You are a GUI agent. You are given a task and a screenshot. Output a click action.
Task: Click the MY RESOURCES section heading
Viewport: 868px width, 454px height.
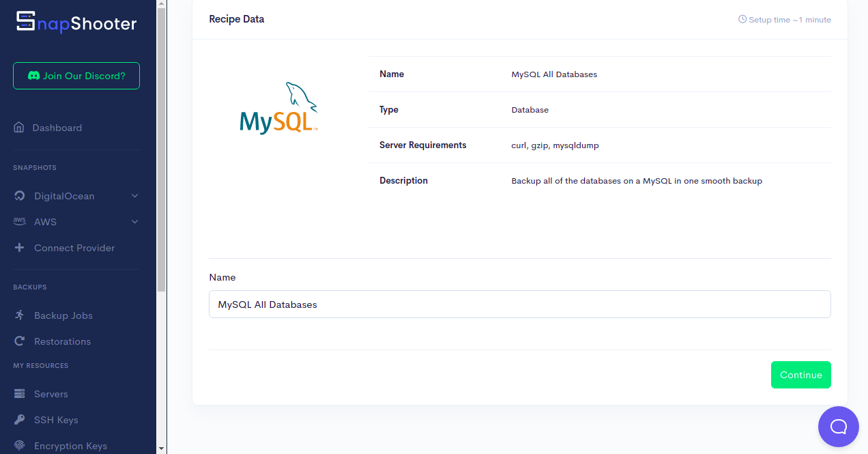[x=41, y=366]
